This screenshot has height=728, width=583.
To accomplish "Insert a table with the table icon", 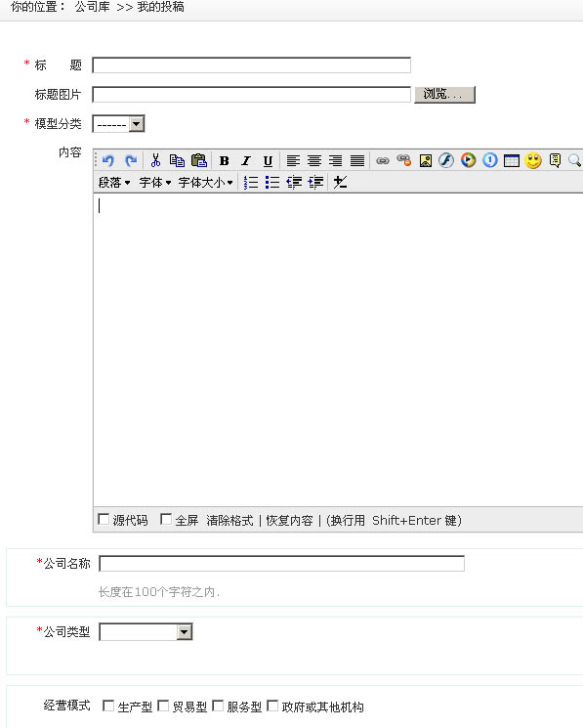I will [512, 160].
